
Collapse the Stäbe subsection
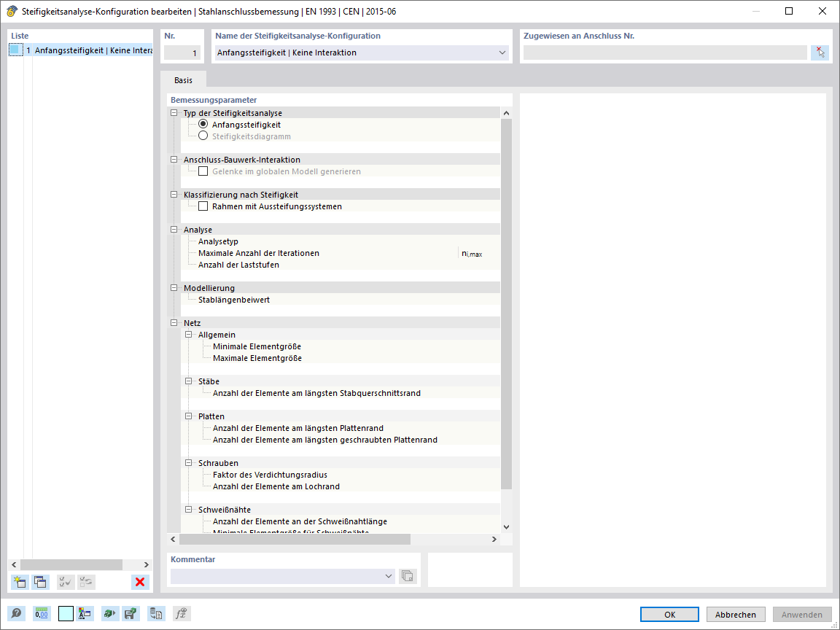point(189,381)
